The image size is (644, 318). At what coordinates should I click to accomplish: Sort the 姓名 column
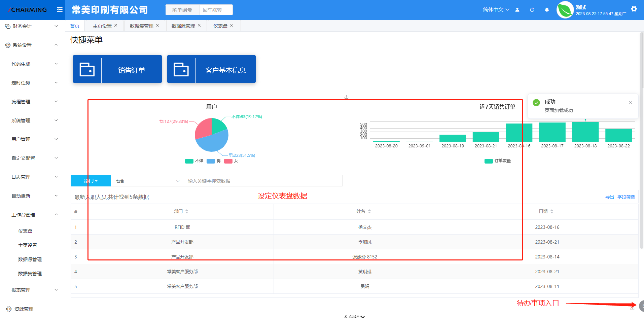(369, 211)
